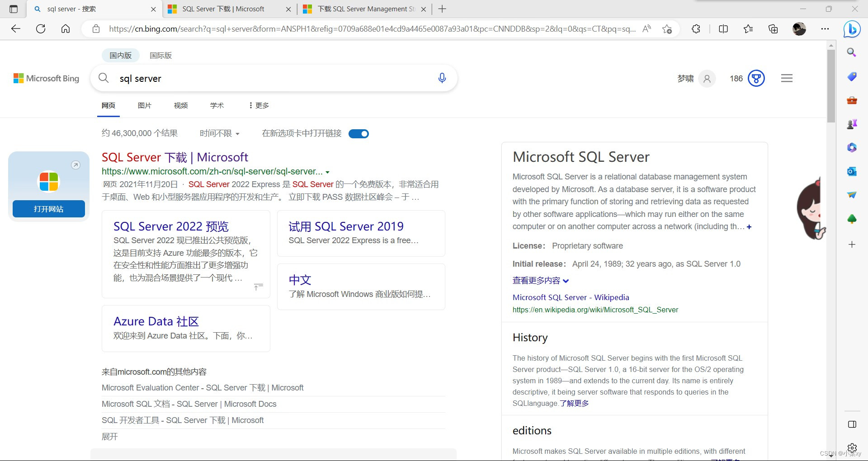The width and height of the screenshot is (868, 461).
Task: Open the favorites list
Action: point(748,29)
